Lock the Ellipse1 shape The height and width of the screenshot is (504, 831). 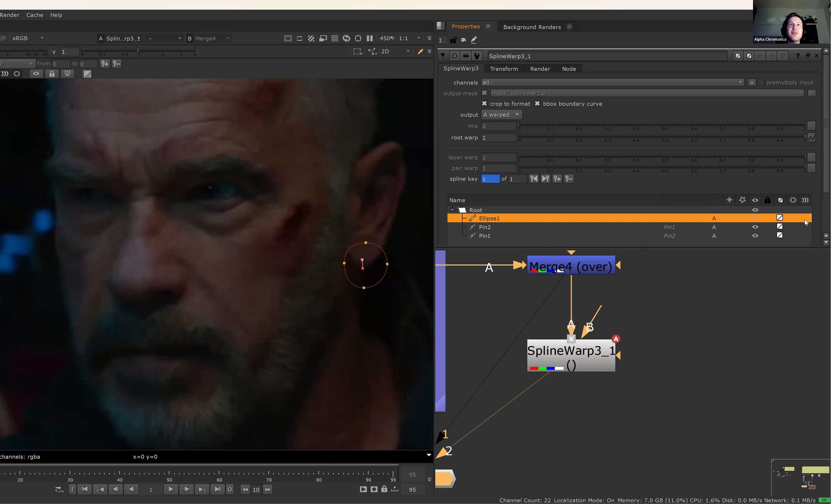(768, 218)
